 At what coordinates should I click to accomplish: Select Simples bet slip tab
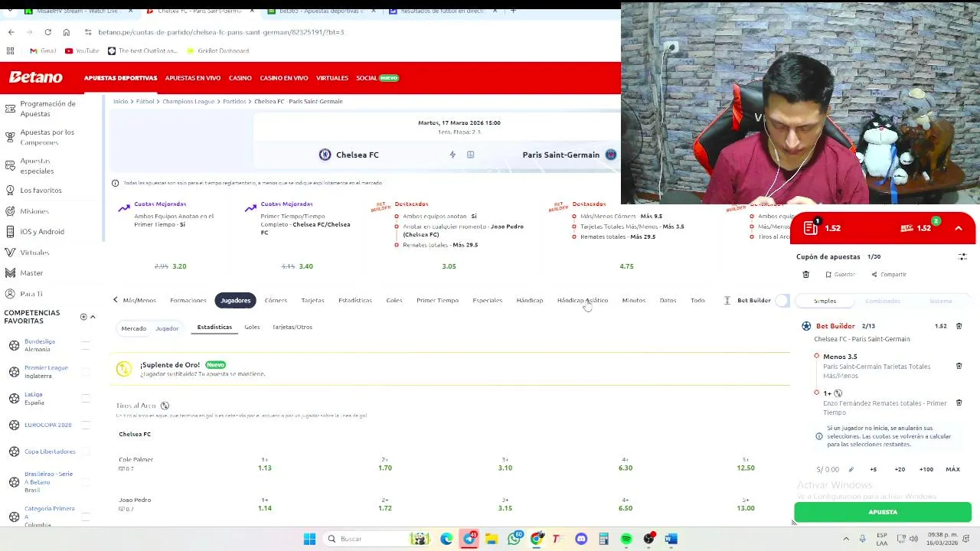pos(825,302)
